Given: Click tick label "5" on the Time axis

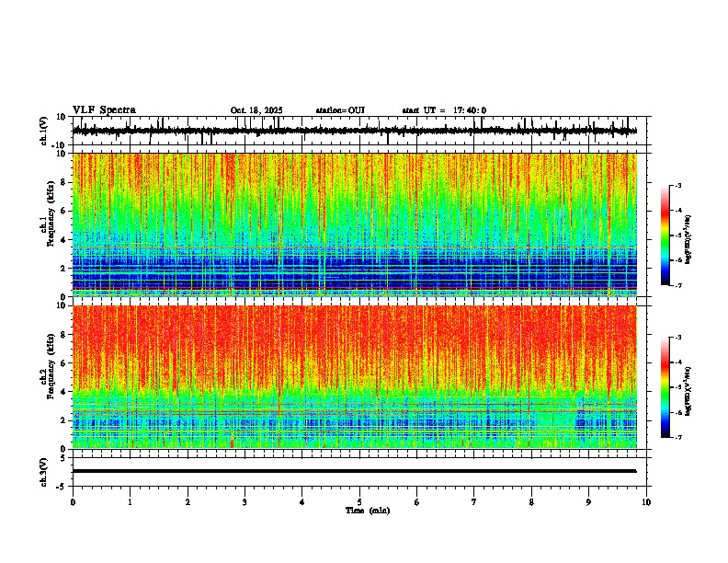Looking at the screenshot, I should point(359,502).
